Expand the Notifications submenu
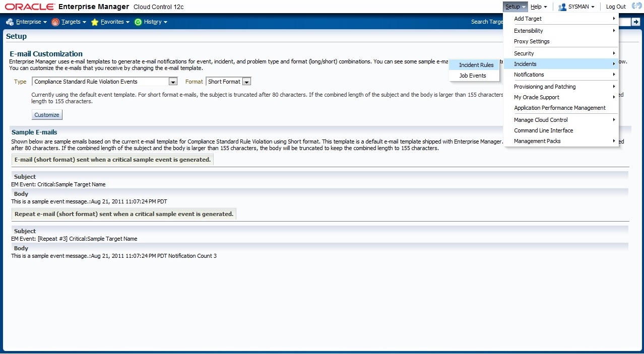Screen dimensions: 644x354 [529, 75]
